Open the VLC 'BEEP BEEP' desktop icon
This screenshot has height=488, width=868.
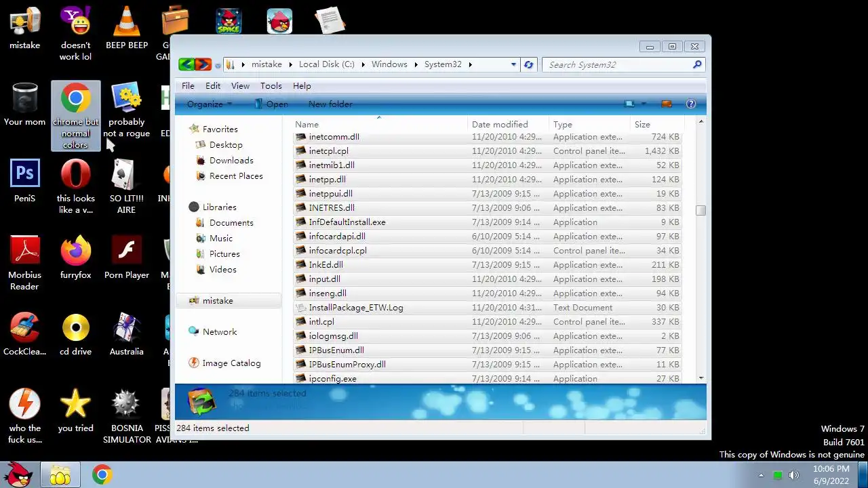coord(127,28)
